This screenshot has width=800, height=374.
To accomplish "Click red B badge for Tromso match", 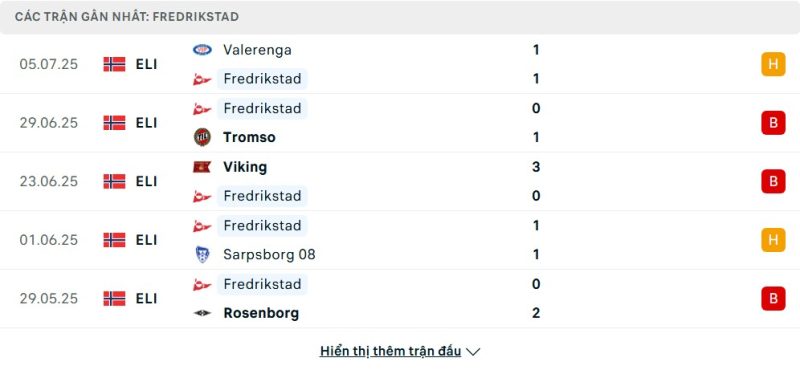I will tap(773, 123).
